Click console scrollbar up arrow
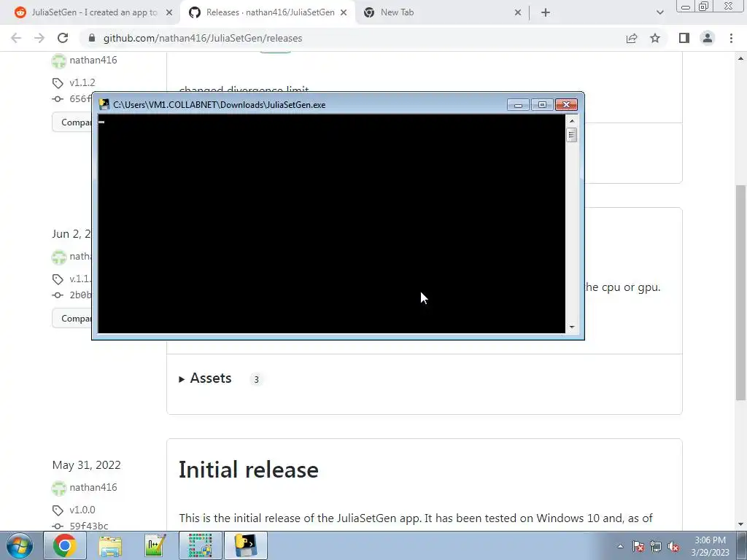The height and width of the screenshot is (560, 747). [572, 121]
